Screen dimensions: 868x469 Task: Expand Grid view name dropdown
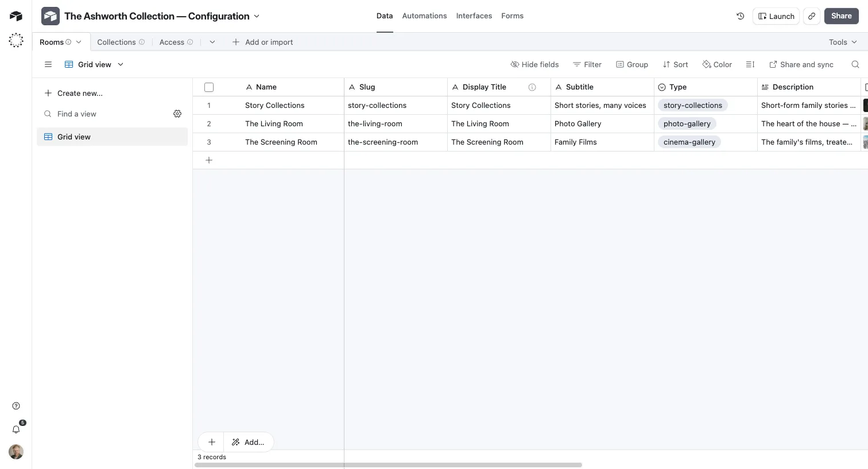tap(94, 64)
